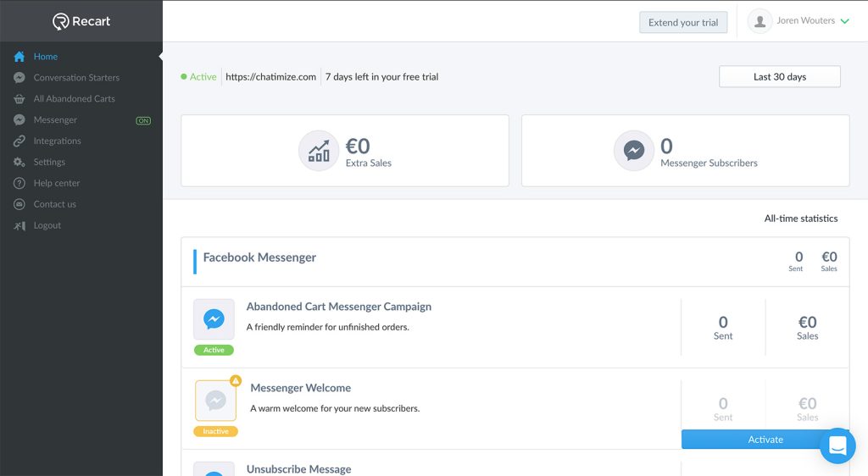The height and width of the screenshot is (476, 868).
Task: Go to All Abandoned Carts
Action: (74, 99)
